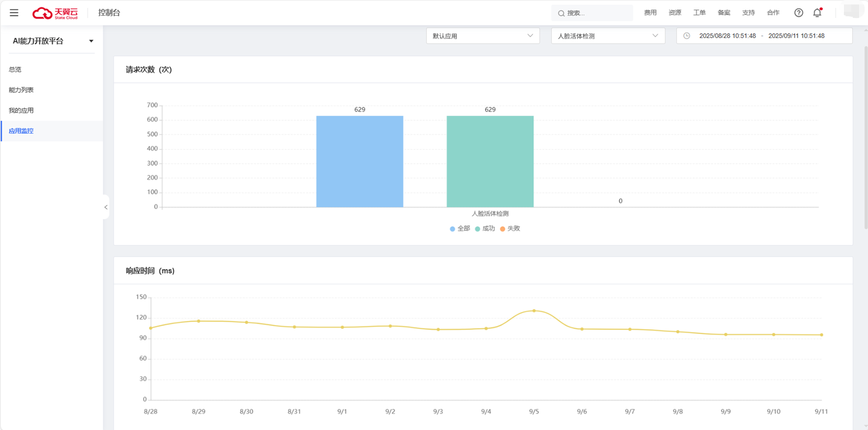Click the green 成功 bar in chart
868x430 pixels.
490,161
